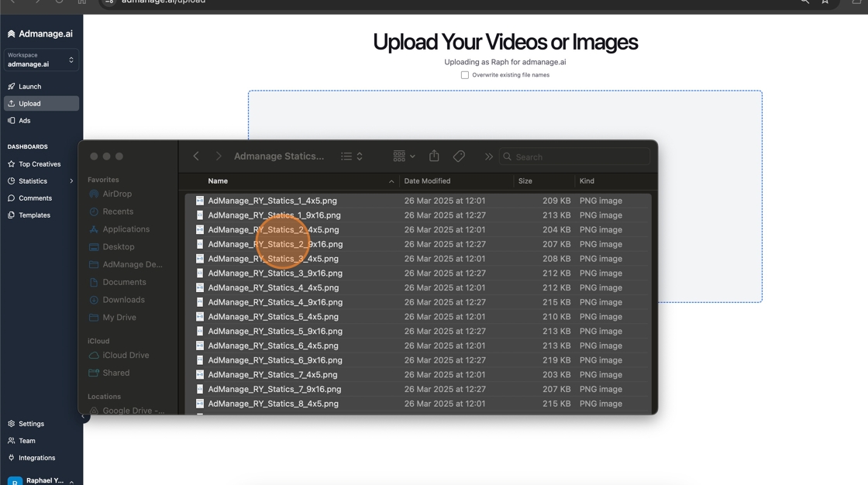The image size is (868, 485).
Task: Open the workspace selector dropdown
Action: (41, 60)
